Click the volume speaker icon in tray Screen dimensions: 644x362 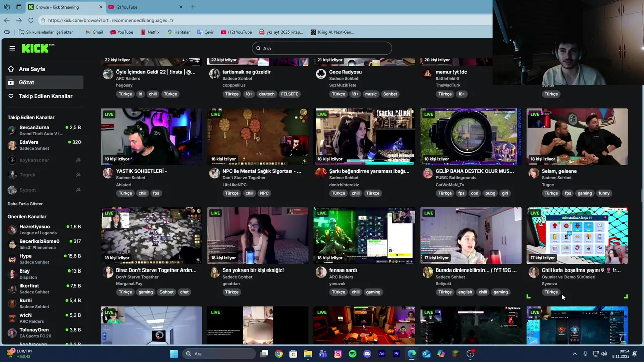point(604,354)
